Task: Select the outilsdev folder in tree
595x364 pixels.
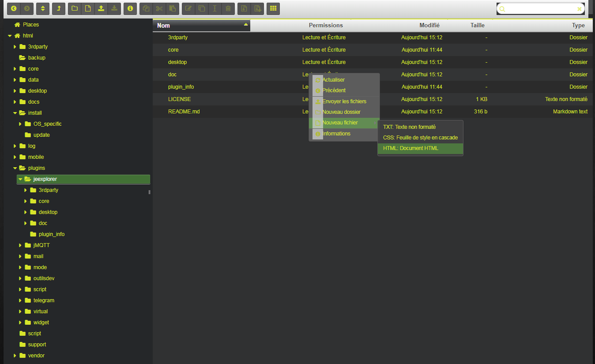Action: [x=44, y=278]
